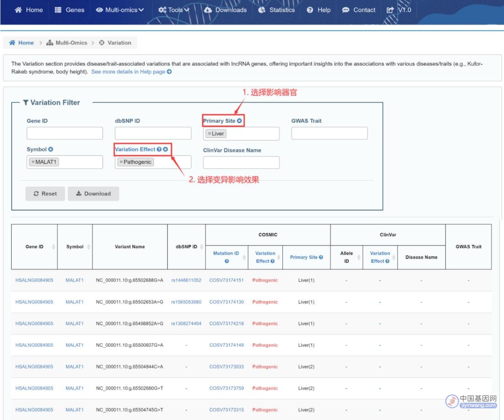Click the Multi-omics eye icon
Viewport: 504px width, 420px height.
pos(99,10)
